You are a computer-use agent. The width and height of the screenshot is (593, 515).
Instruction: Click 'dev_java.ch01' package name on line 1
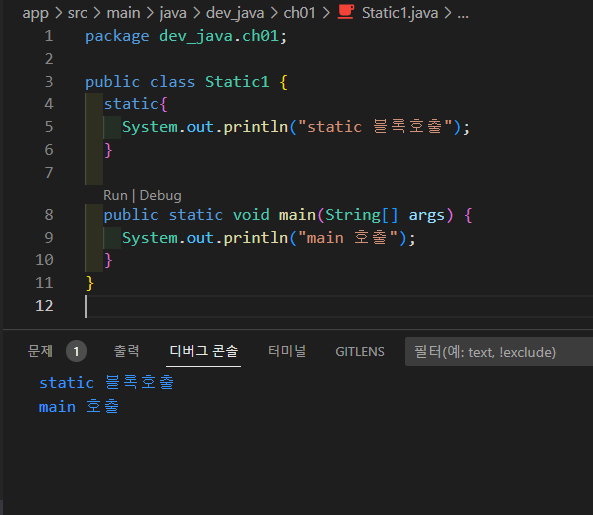click(x=219, y=36)
